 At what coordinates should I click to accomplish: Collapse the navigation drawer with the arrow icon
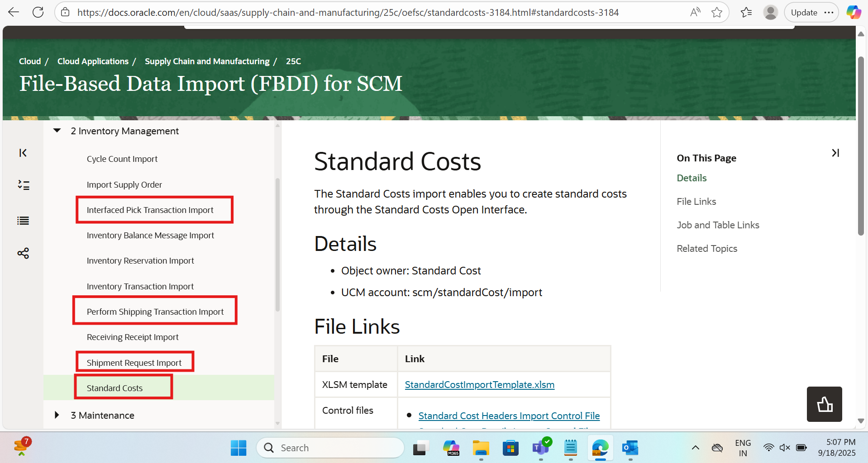tap(23, 153)
